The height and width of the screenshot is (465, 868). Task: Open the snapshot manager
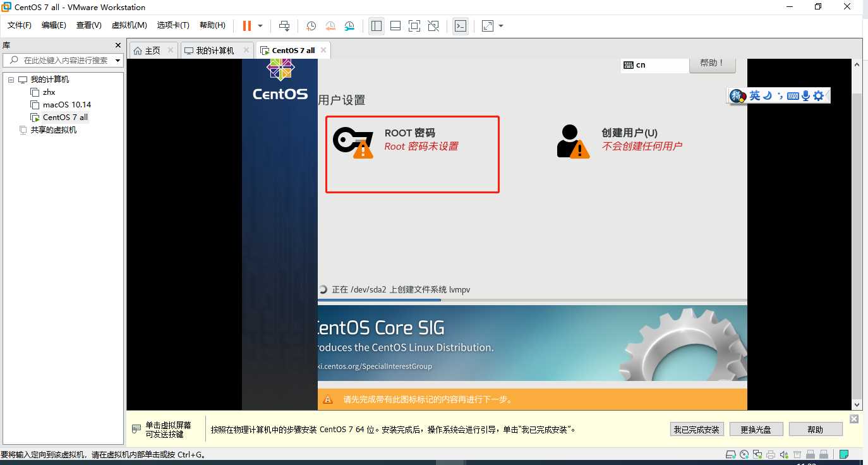point(349,26)
